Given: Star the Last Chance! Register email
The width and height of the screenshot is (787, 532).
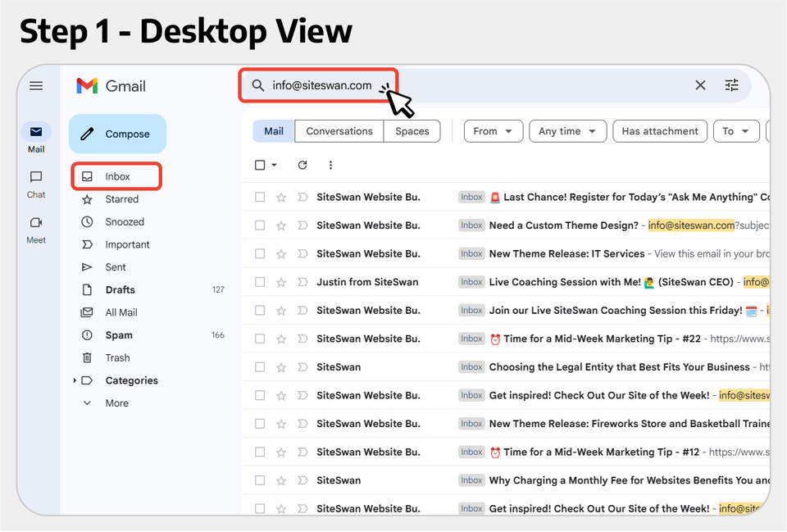Looking at the screenshot, I should [281, 198].
